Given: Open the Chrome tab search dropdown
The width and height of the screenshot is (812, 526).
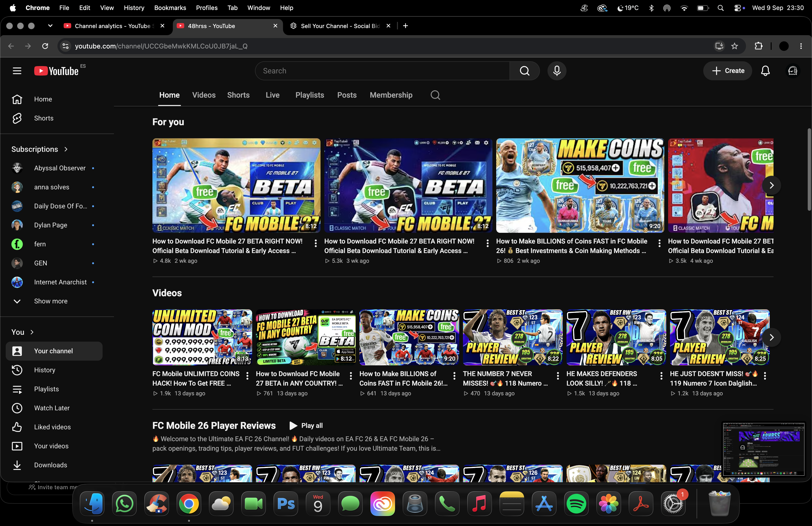Looking at the screenshot, I should (50, 26).
